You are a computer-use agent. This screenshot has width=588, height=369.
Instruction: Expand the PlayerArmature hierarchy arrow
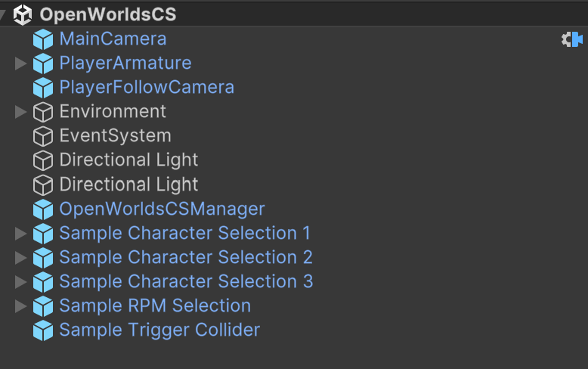pos(21,64)
